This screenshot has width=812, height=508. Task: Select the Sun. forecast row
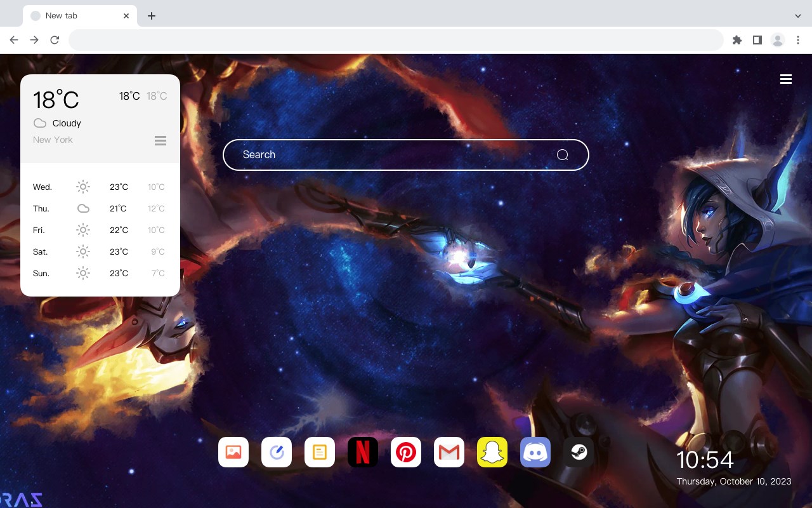[x=100, y=273]
